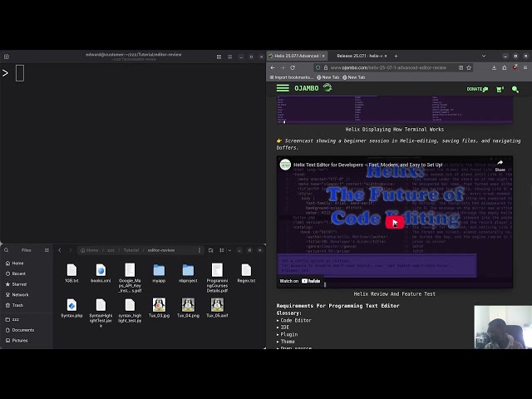Play the Helix YouTube video
The height and width of the screenshot is (399, 532).
pos(395,222)
